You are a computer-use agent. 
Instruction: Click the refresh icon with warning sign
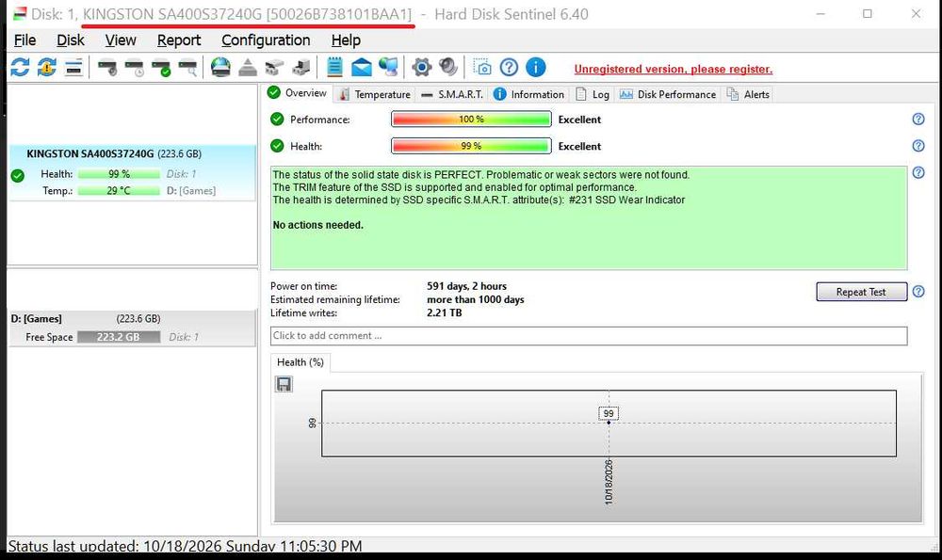tap(47, 67)
